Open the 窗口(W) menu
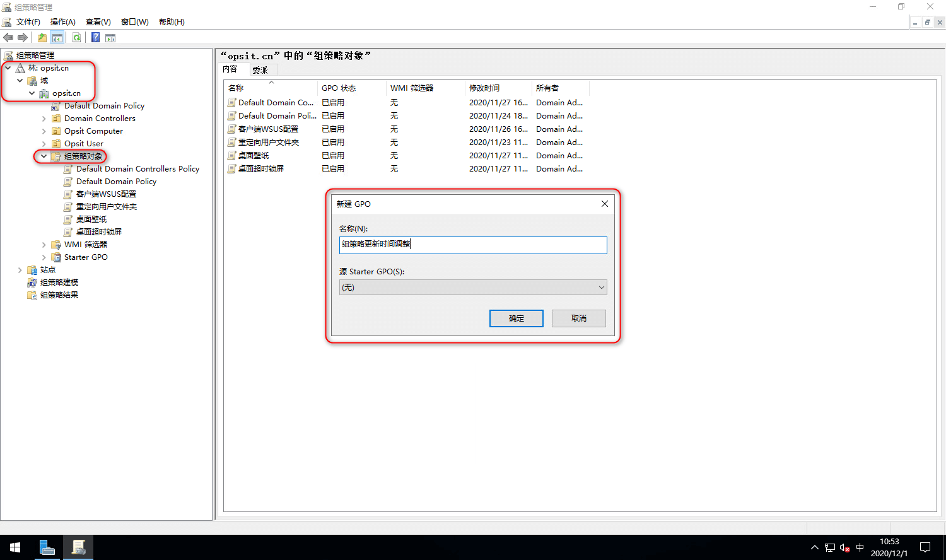 (135, 22)
